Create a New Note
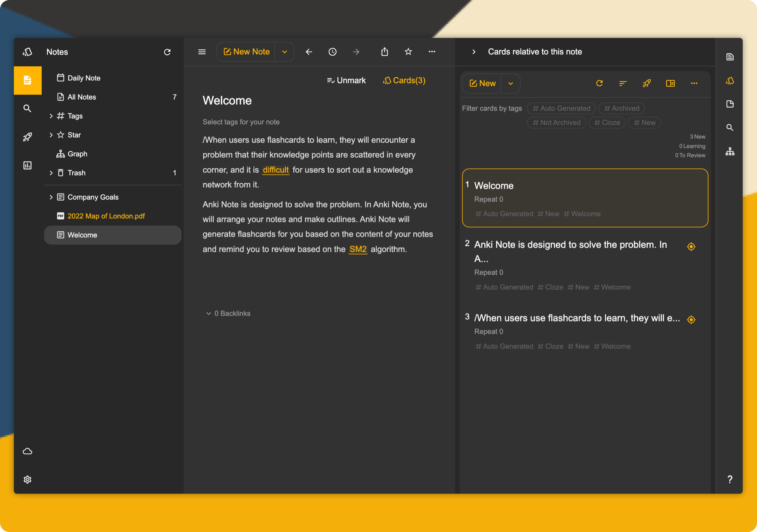The image size is (757, 532). coord(246,52)
